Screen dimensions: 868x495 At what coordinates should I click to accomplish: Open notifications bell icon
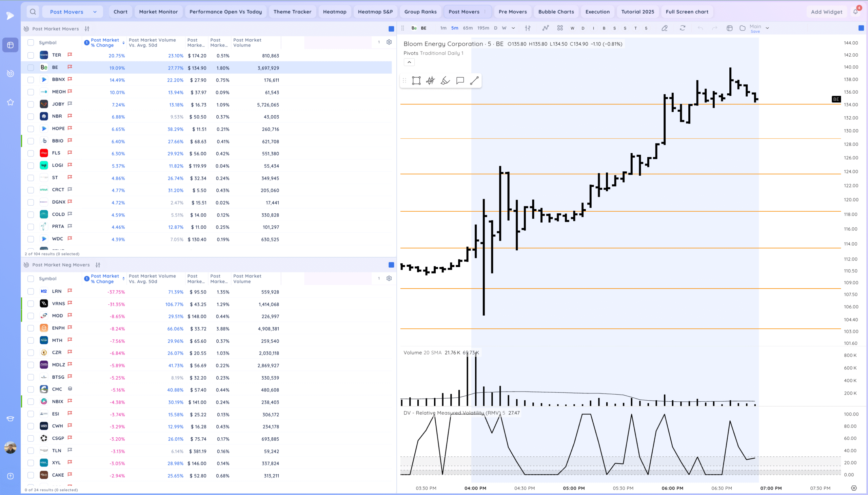pyautogui.click(x=855, y=12)
